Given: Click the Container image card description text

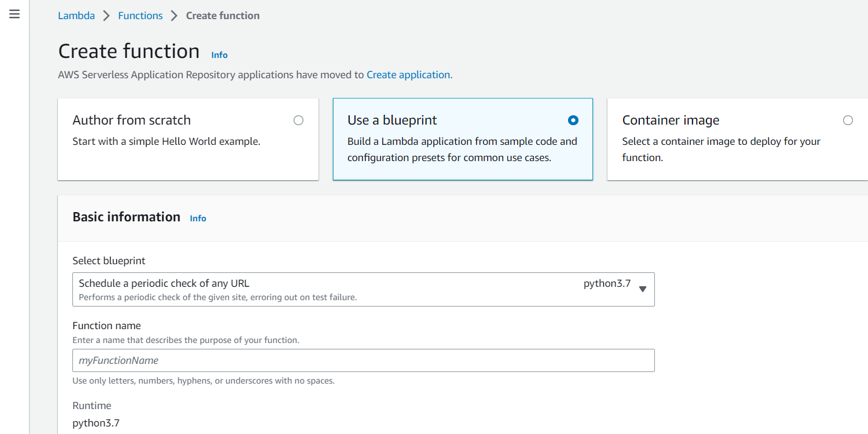Looking at the screenshot, I should [721, 149].
